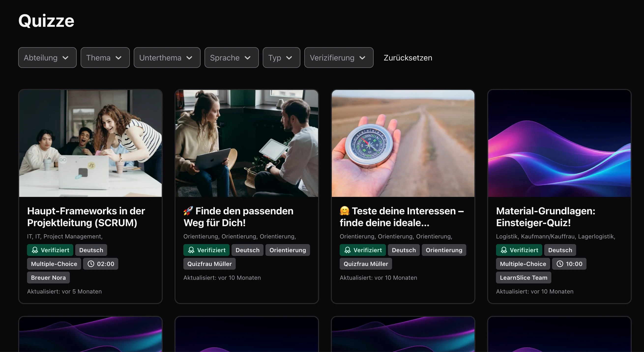Click the Verifiziert badge on Teste deine Interessen quiz
644x352 pixels.
pos(363,250)
